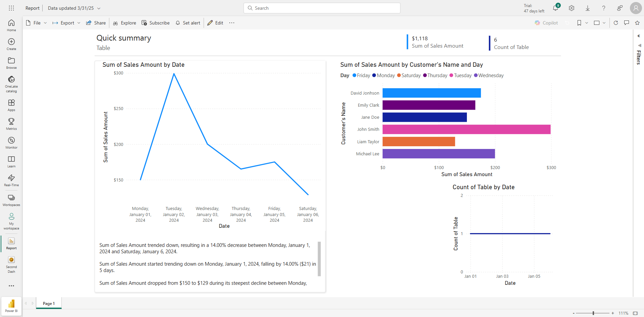
Task: Select the Page 1 tab
Action: [49, 303]
